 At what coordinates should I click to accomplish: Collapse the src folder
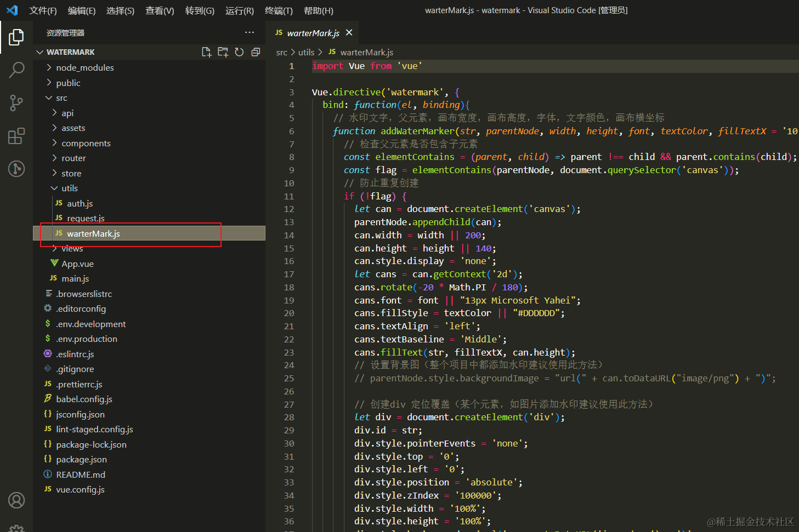(x=61, y=98)
